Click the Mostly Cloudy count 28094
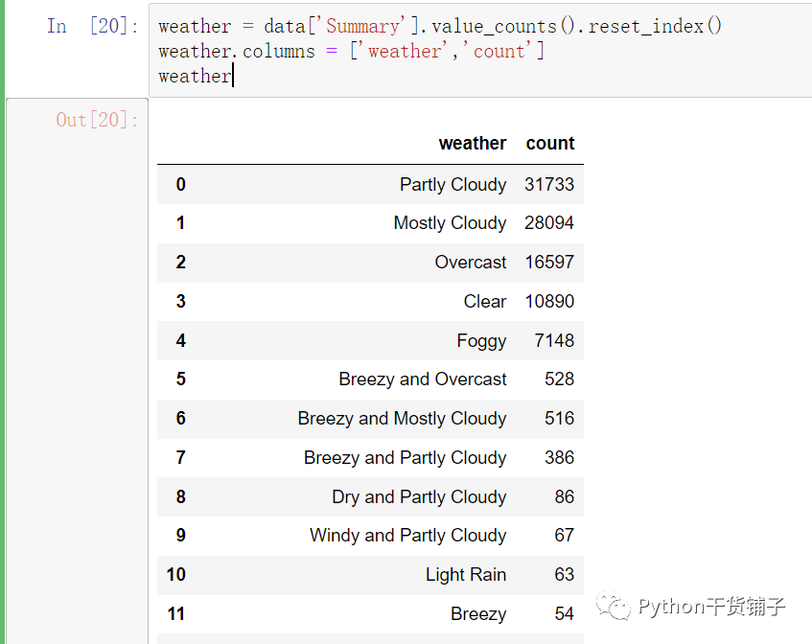 tap(549, 223)
